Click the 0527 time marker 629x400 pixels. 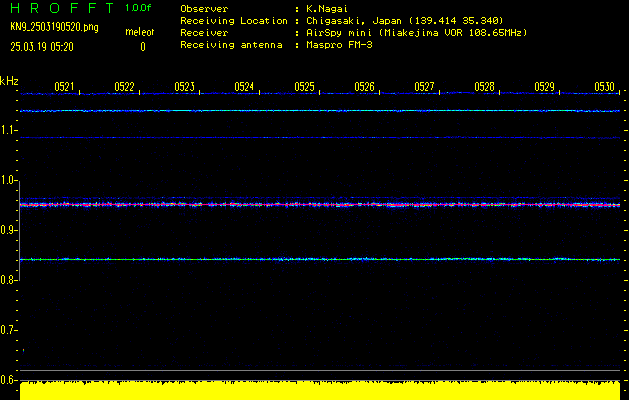424,87
